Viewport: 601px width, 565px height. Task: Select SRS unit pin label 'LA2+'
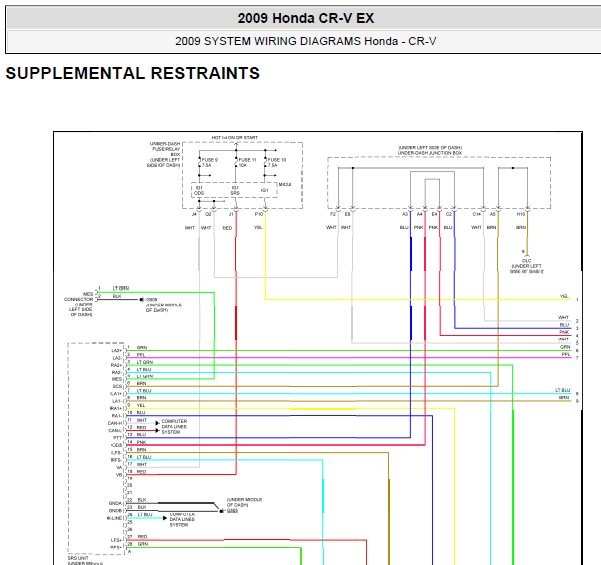(x=117, y=351)
